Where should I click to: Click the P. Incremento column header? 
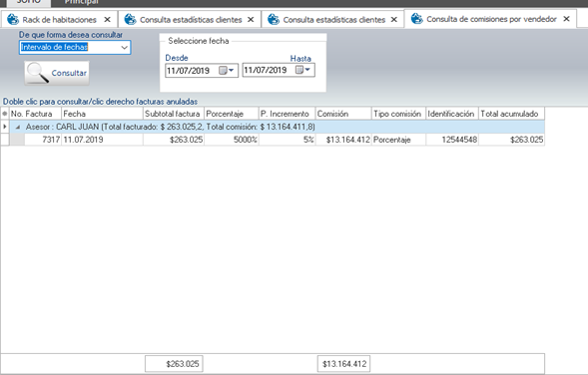click(287, 114)
